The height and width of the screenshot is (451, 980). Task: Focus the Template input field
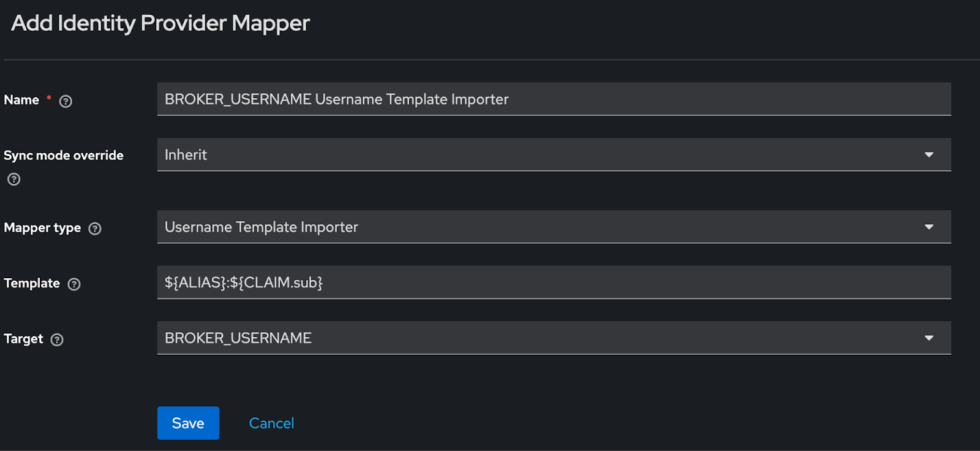pos(554,282)
